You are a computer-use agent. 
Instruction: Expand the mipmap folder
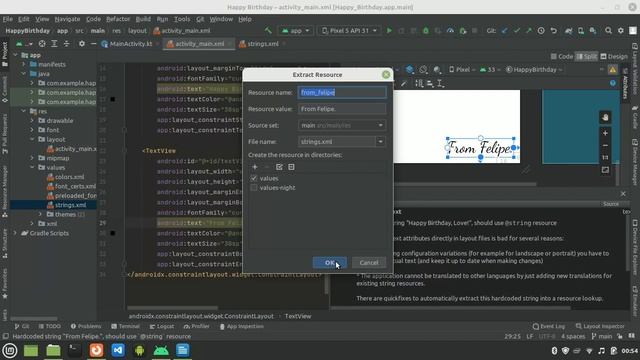[32, 158]
